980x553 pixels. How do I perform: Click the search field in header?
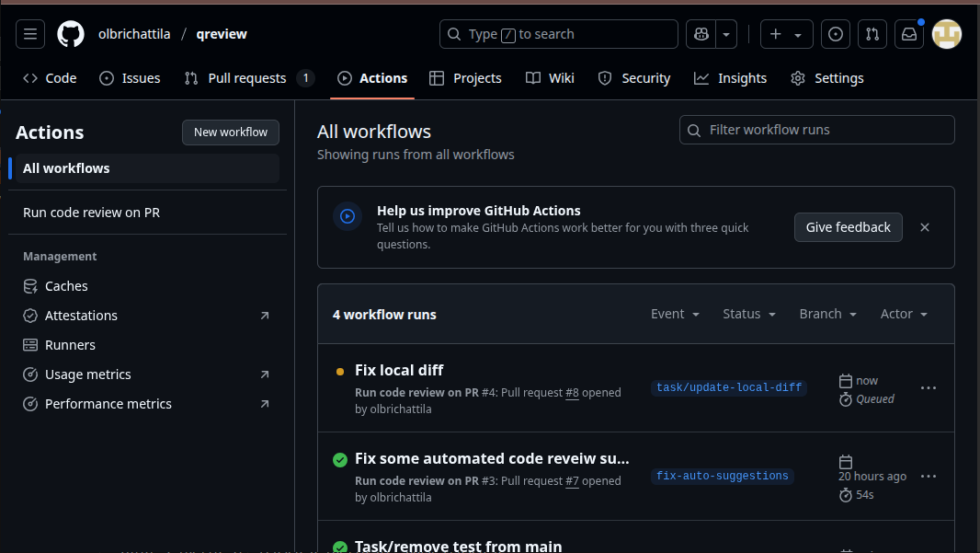(x=558, y=34)
